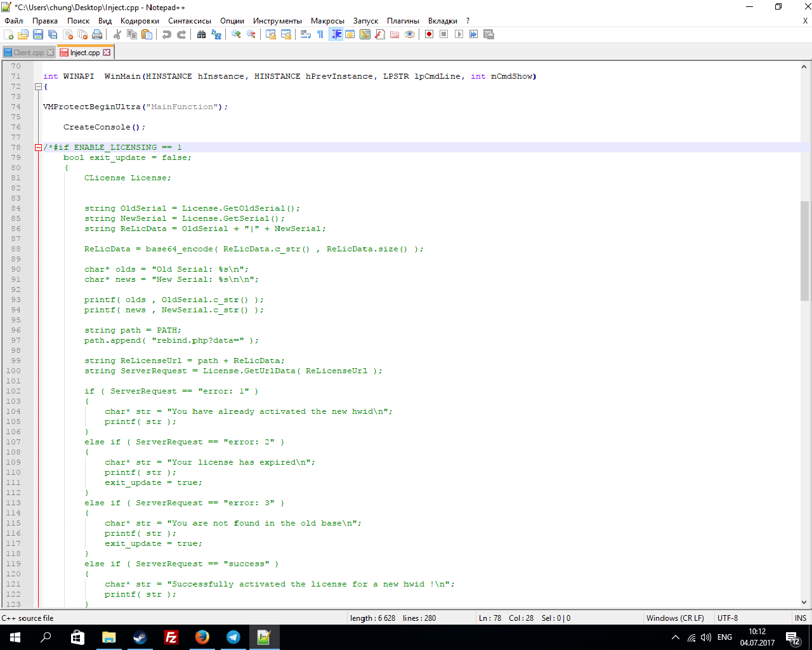Open the Файл menu

tap(13, 21)
